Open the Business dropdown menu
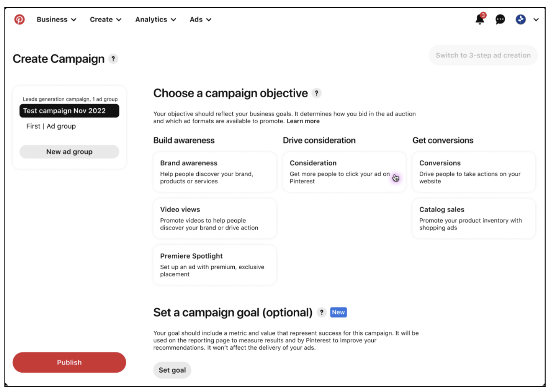This screenshot has width=551, height=392. point(56,19)
